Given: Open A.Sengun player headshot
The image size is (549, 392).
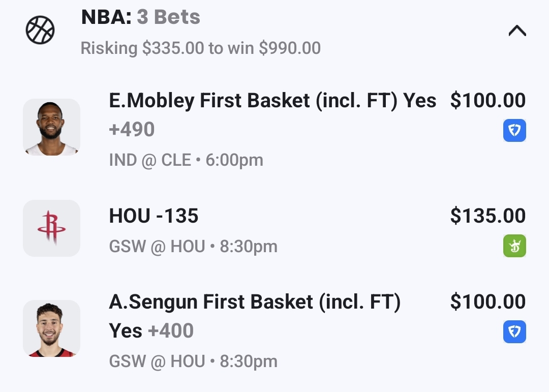Looking at the screenshot, I should point(51,328).
